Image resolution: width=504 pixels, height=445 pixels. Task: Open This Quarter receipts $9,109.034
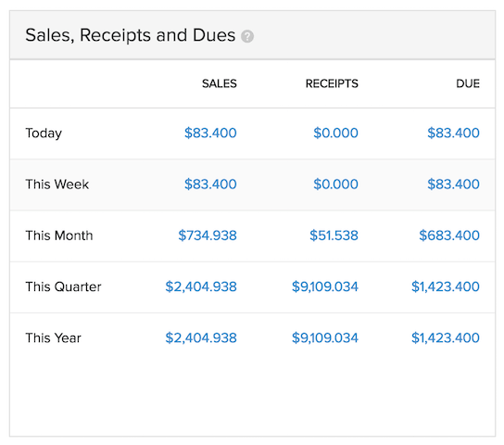pos(325,286)
